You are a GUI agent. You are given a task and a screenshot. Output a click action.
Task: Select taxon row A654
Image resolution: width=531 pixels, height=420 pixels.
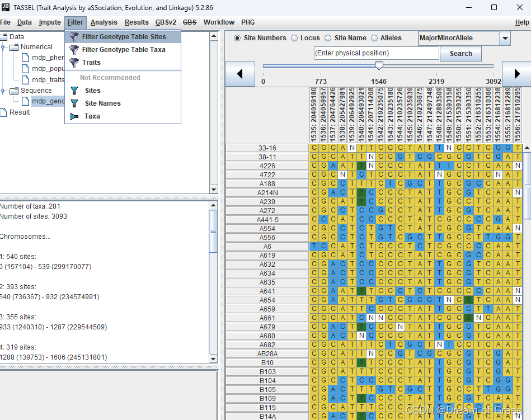(x=267, y=300)
